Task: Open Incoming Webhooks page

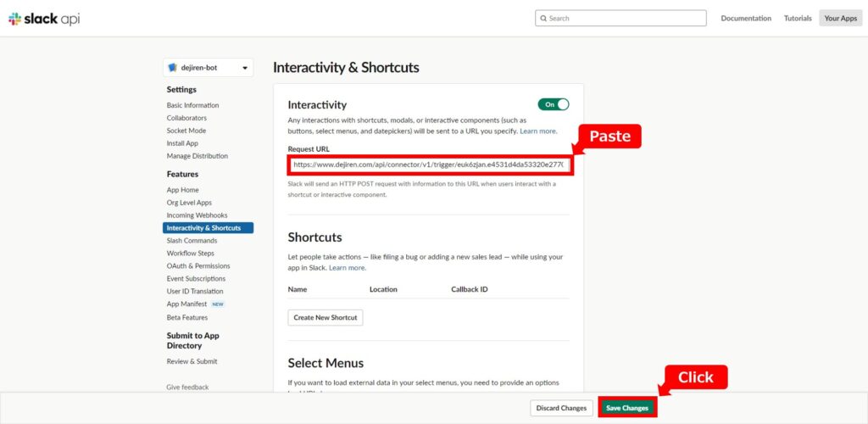Action: [197, 215]
